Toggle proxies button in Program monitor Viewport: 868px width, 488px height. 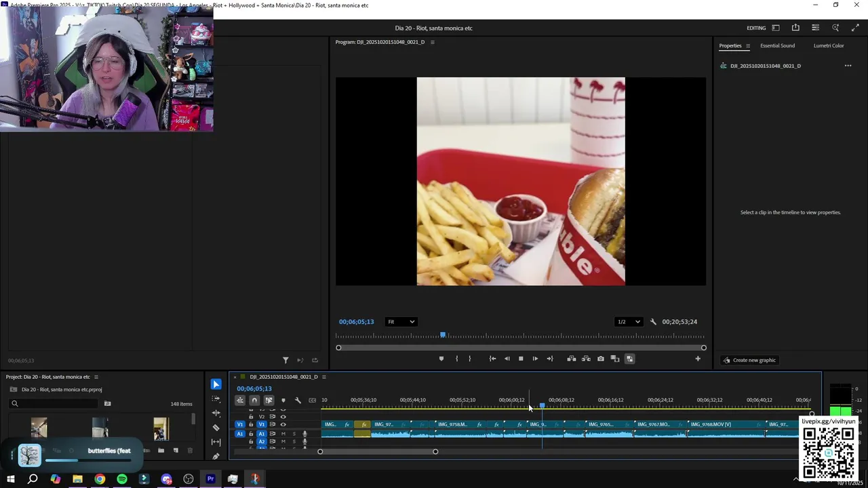click(630, 359)
